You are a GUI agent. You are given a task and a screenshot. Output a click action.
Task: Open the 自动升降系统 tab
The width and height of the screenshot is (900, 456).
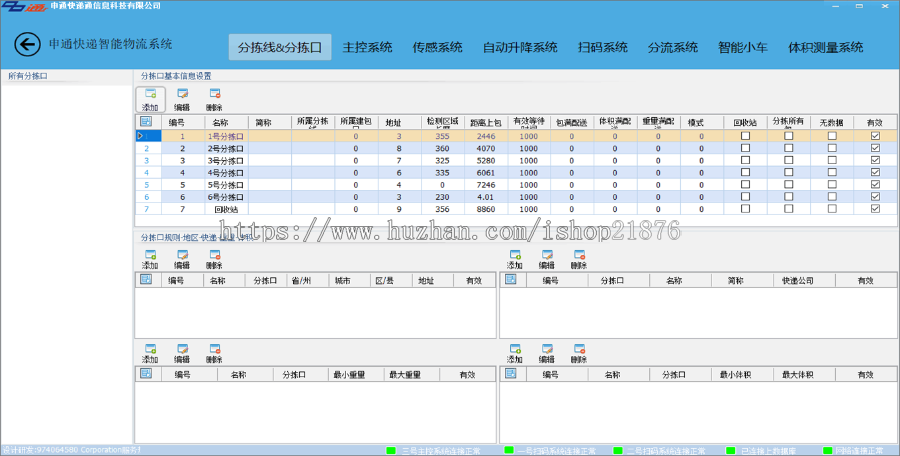coord(520,47)
